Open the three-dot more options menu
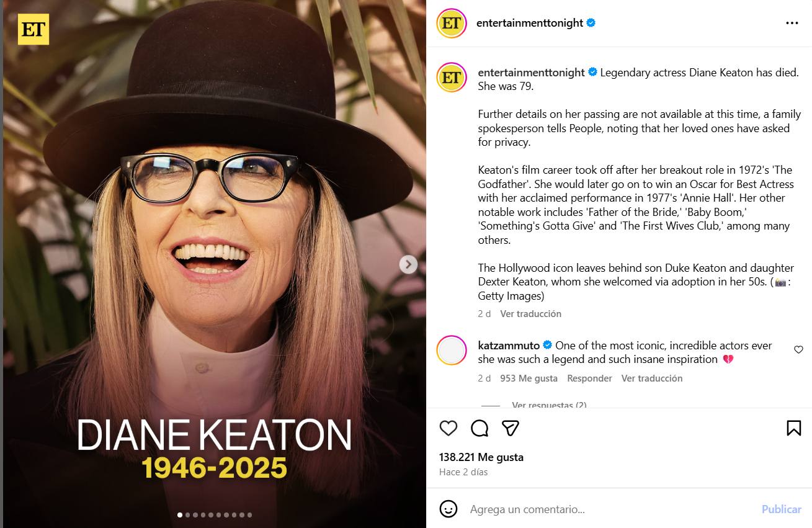 pos(792,23)
